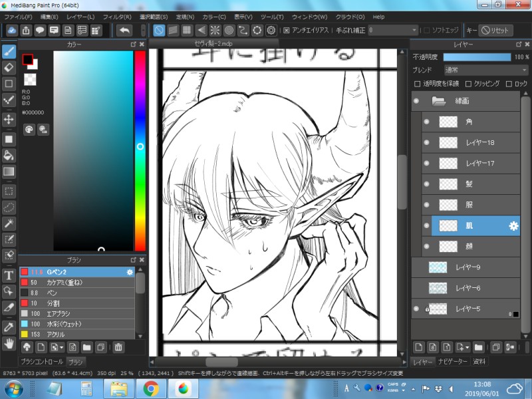Pick the transparent color swatch
Image resolution: width=532 pixels, height=399 pixels.
[x=30, y=80]
